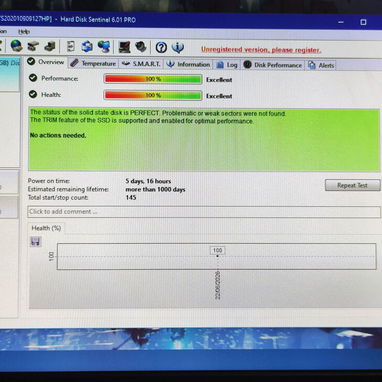Screen dimensions: 382x382
Task: Click the 'Click to add comment' field
Action: [x=204, y=212]
